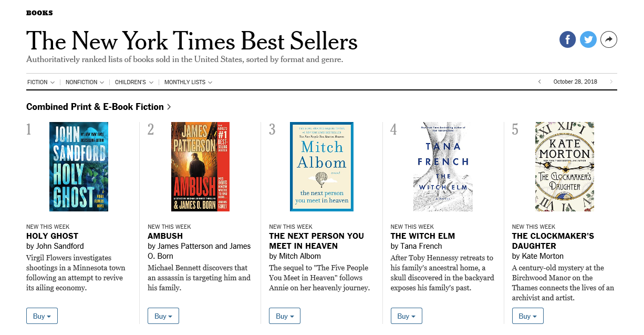Click the October 28, 2018 date

[x=575, y=82]
